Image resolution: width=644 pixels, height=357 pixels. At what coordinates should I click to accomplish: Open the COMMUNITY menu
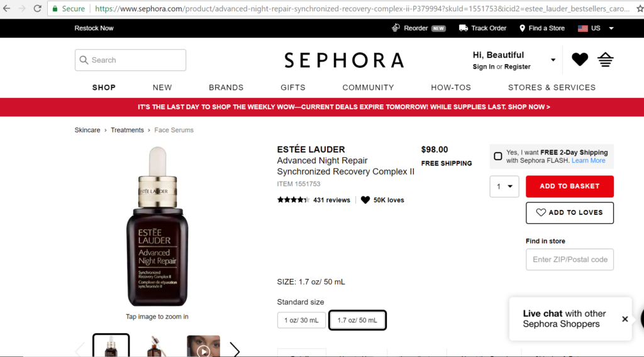coord(368,87)
